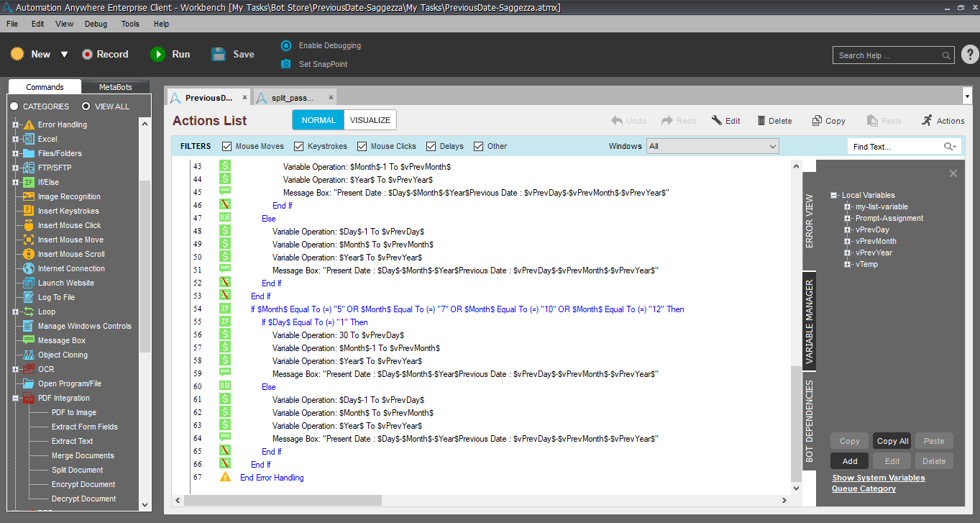Select the Message Box command icon
Viewport: 980px width, 523px height.
(29, 340)
